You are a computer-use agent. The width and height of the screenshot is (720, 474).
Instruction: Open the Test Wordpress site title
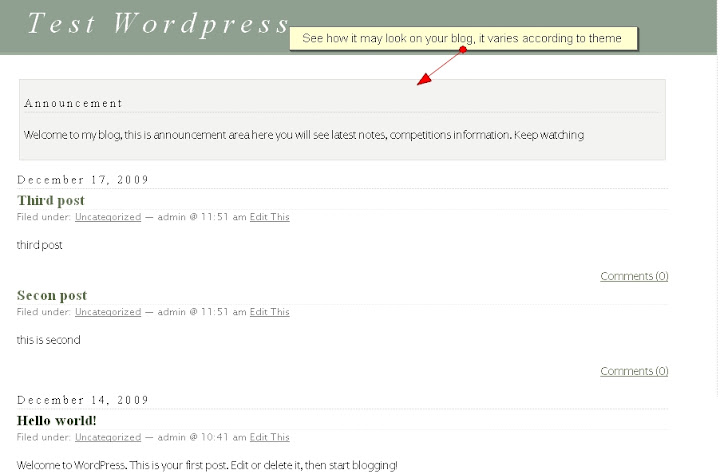tap(158, 23)
